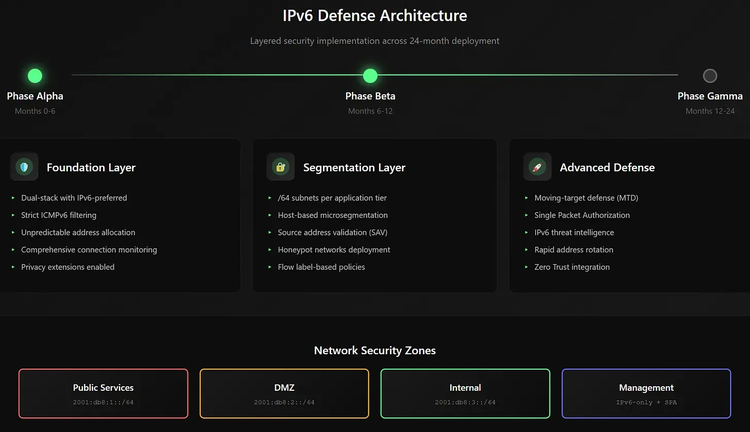Open the Management zone card
The image size is (750, 432).
point(646,393)
